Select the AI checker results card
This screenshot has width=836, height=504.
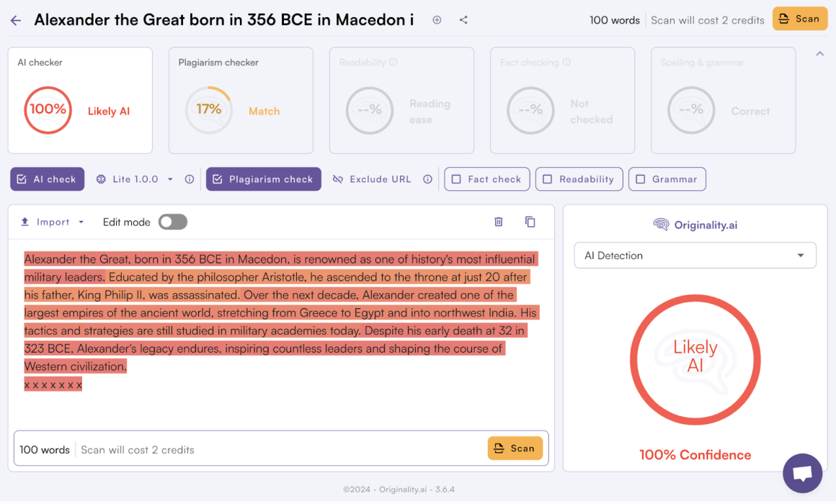(79, 100)
